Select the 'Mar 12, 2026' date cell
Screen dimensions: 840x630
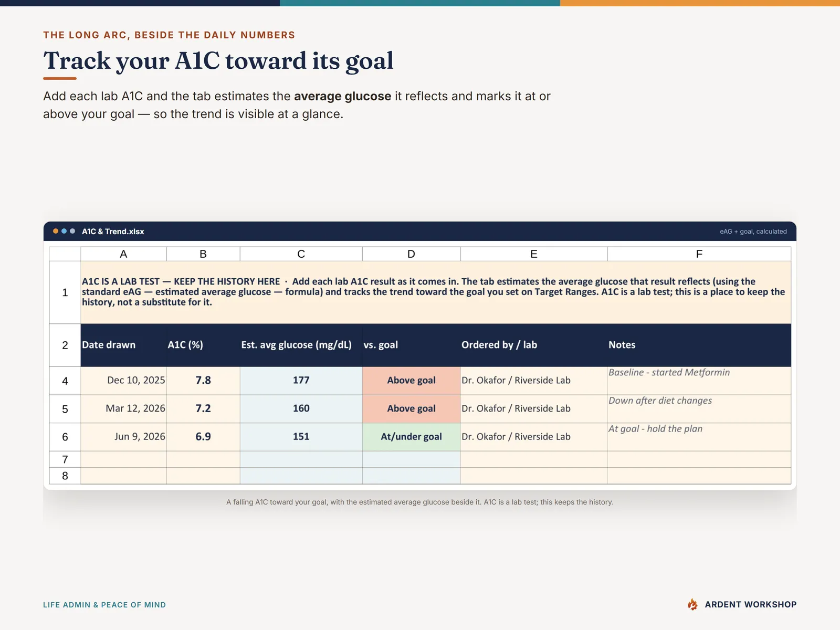(x=123, y=409)
